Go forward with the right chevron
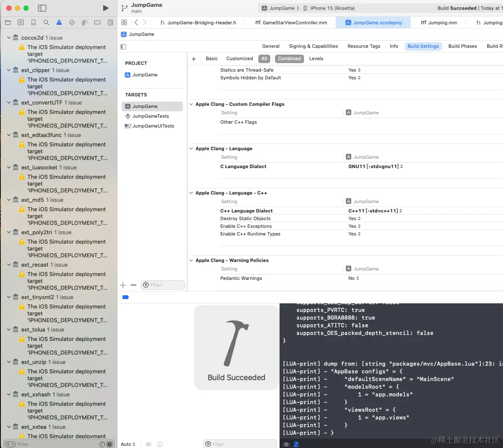Image resolution: width=503 pixels, height=448 pixels. tap(145, 23)
